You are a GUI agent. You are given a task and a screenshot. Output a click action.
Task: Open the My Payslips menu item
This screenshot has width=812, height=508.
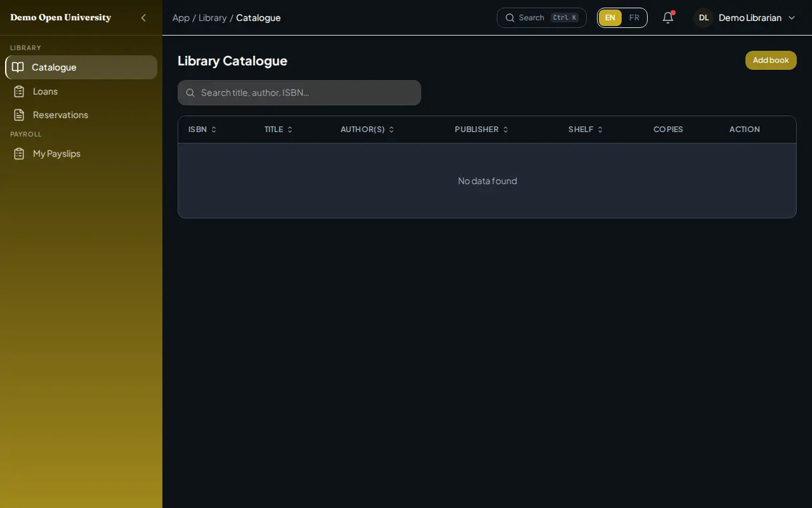click(x=81, y=154)
